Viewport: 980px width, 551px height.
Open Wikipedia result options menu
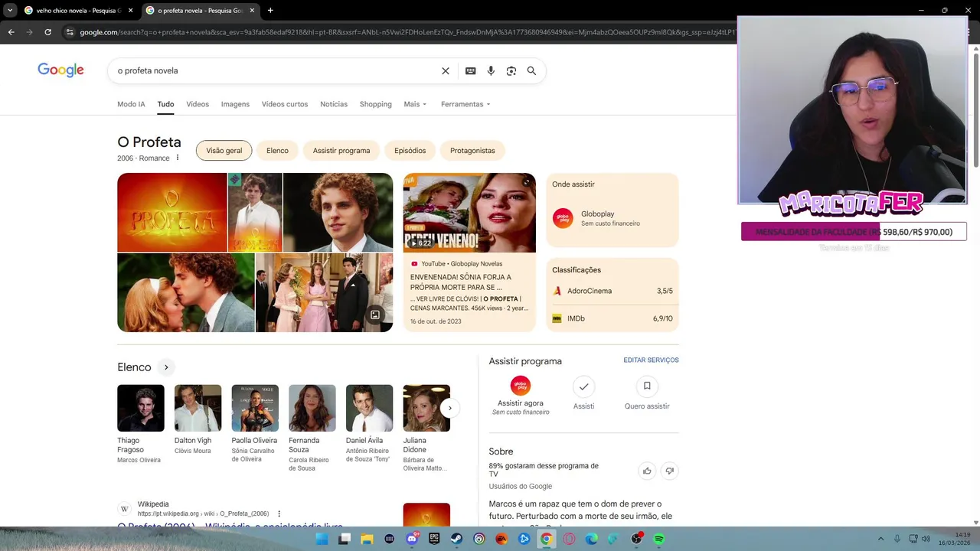pyautogui.click(x=279, y=514)
